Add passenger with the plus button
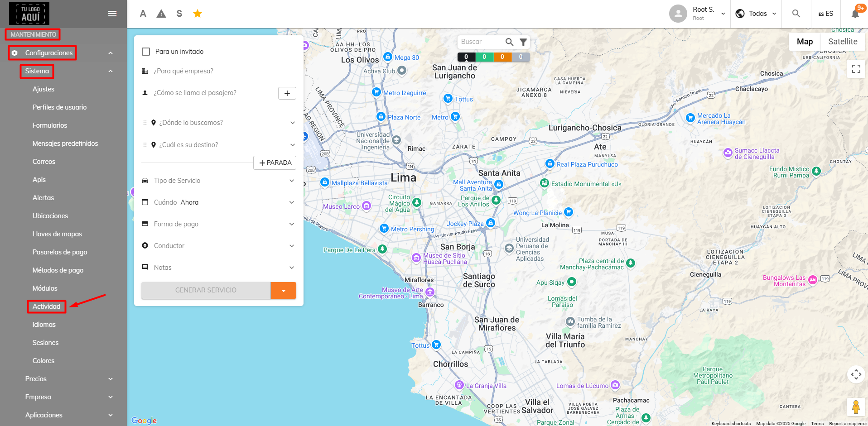868x426 pixels. pos(287,93)
